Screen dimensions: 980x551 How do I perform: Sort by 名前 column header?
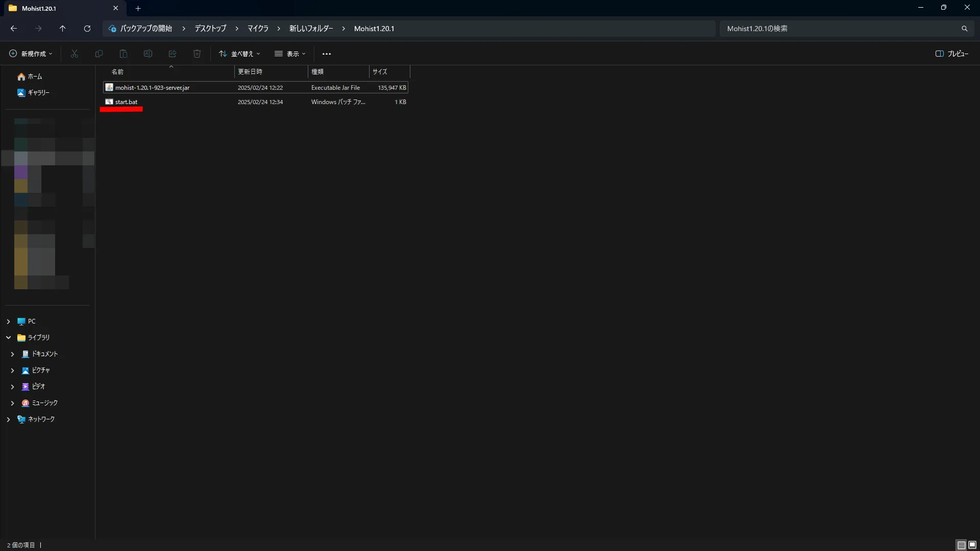coord(117,72)
